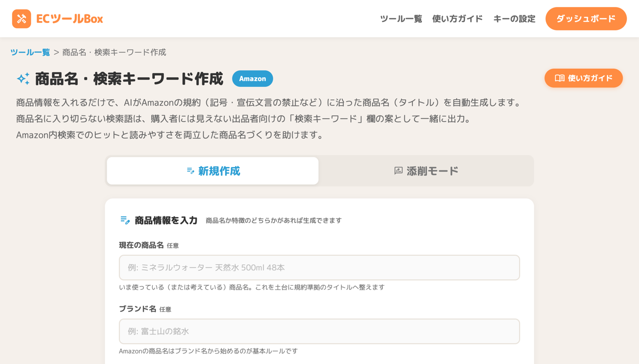Click the ECツールBox logo icon
The width and height of the screenshot is (639, 364).
click(21, 19)
